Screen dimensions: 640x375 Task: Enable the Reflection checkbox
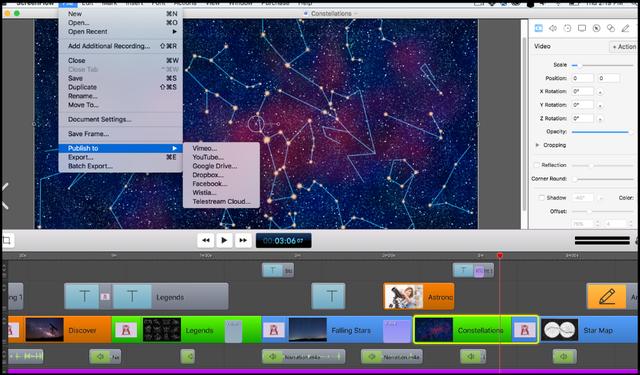[536, 165]
